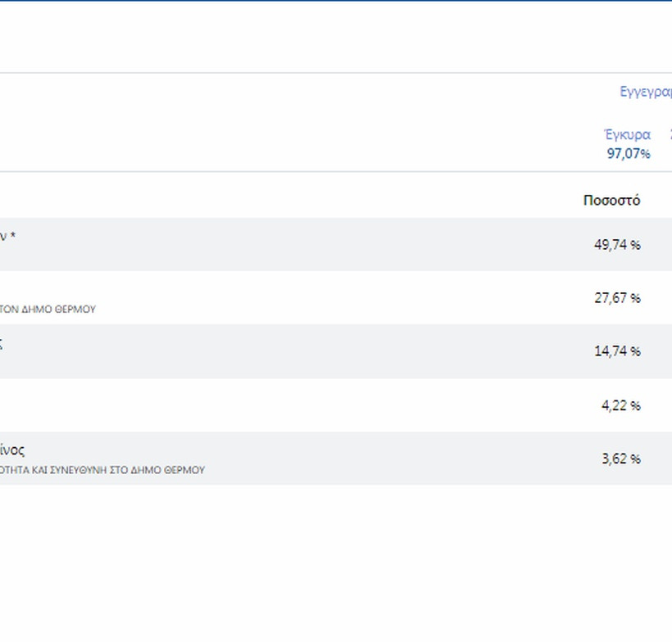Click subtitle ΚΑΙ ΣΥΝΕΥΘΥΝΗ ΣΤΟ ΔΗΜΟ ΘΕΡΜΟΥ
672x642 pixels.
pyautogui.click(x=102, y=471)
